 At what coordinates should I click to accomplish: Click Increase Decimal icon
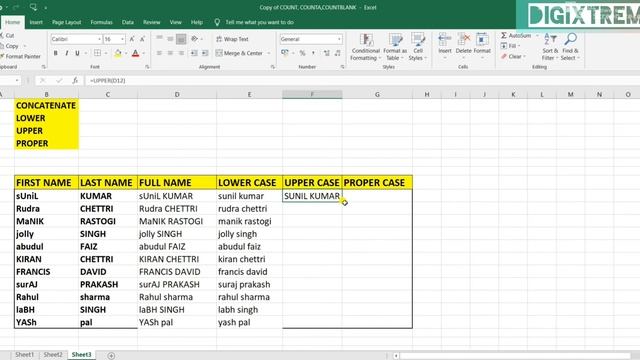pyautogui.click(x=327, y=53)
